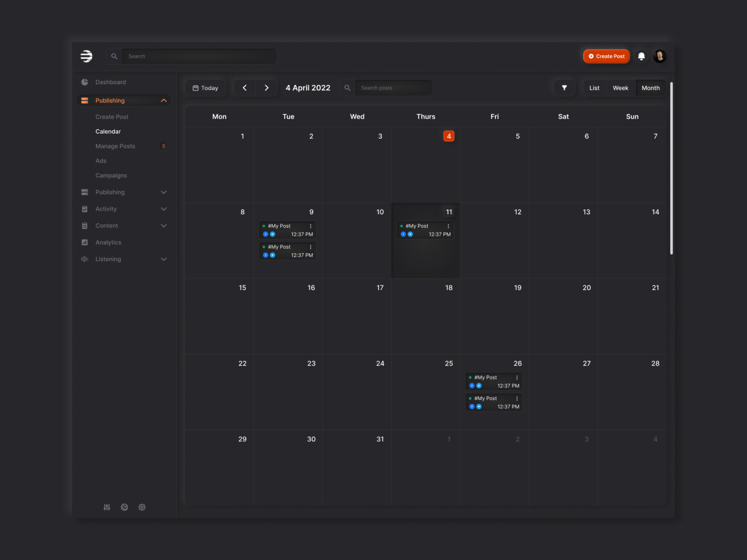Viewport: 747px width, 560px height.
Task: Click the notification bell icon
Action: [641, 56]
